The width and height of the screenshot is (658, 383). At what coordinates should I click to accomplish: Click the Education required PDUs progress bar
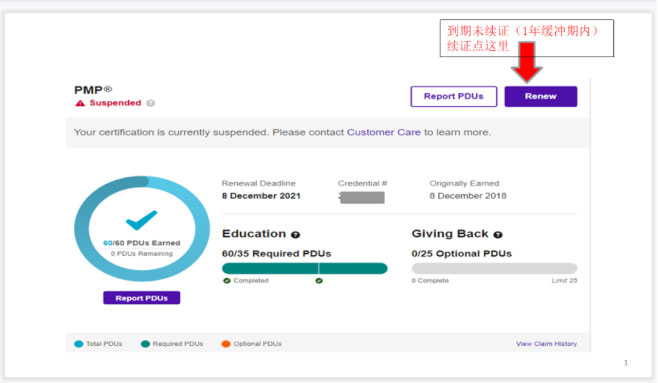tap(305, 268)
